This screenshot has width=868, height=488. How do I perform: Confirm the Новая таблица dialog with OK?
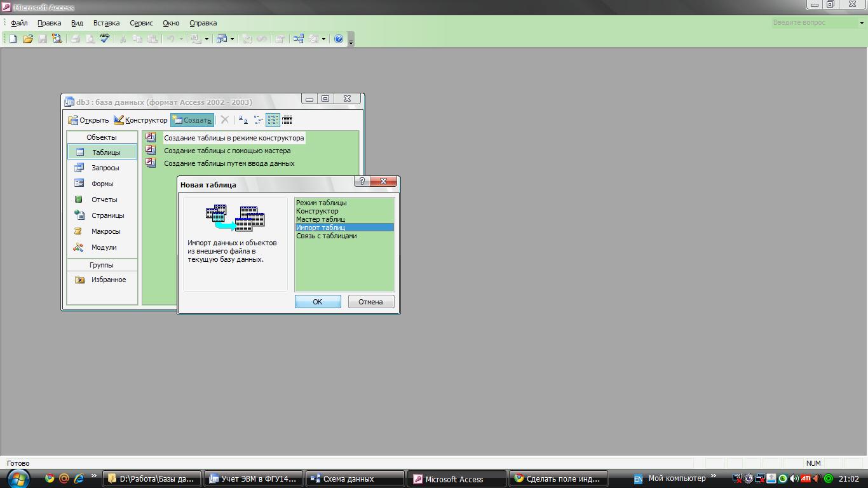coord(318,302)
